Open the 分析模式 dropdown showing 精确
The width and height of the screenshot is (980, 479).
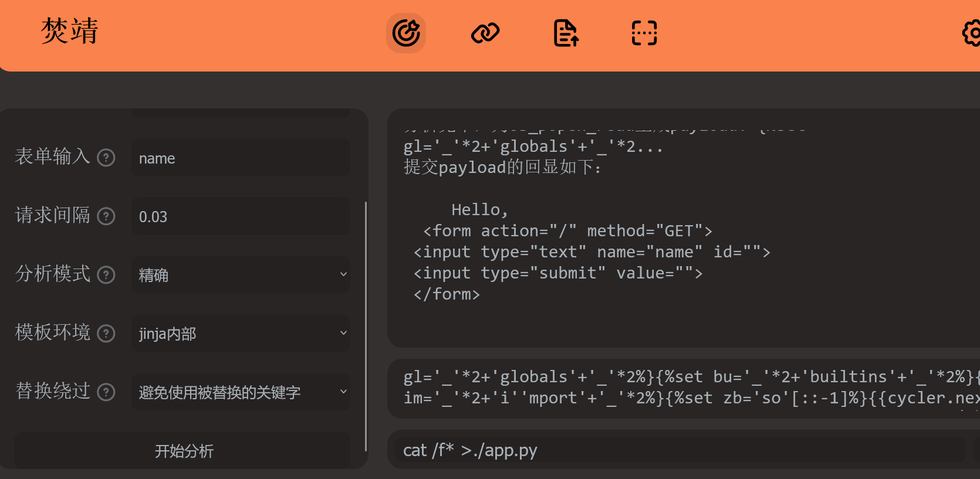point(241,274)
